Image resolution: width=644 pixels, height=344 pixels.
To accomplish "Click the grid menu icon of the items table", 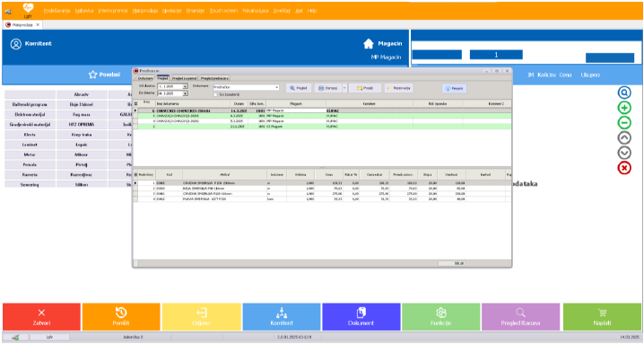I will pos(136,175).
